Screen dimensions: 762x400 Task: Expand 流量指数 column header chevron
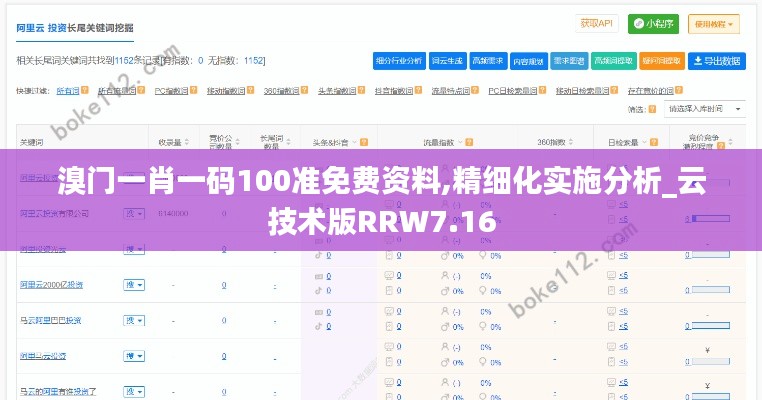coord(460,142)
